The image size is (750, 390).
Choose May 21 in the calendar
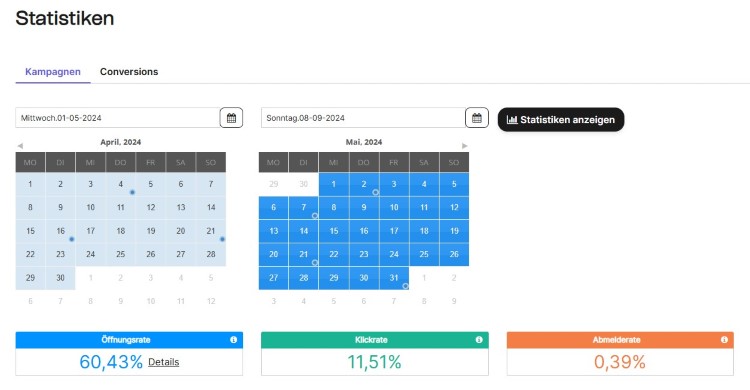point(303,255)
